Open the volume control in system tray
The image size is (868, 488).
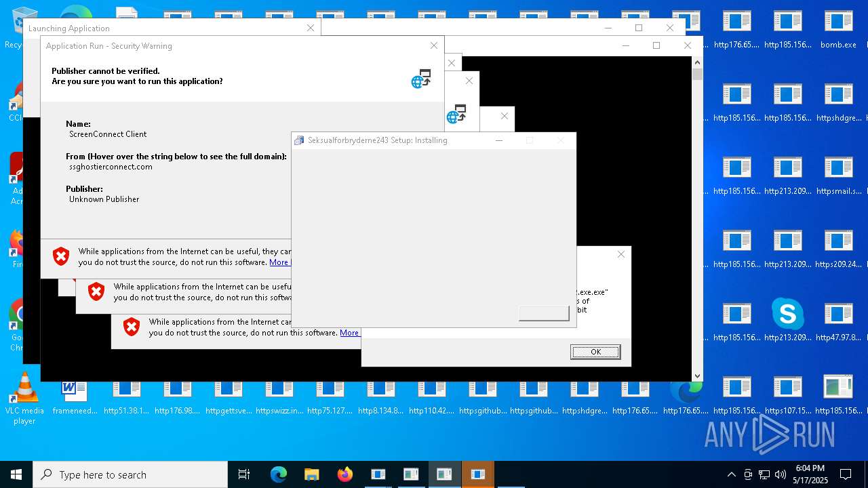click(781, 474)
